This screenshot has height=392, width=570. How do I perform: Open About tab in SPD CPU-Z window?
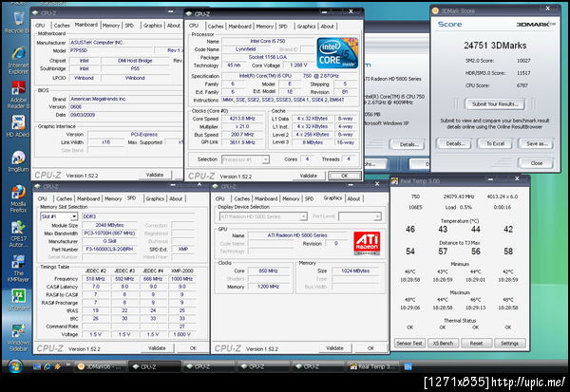coord(176,198)
